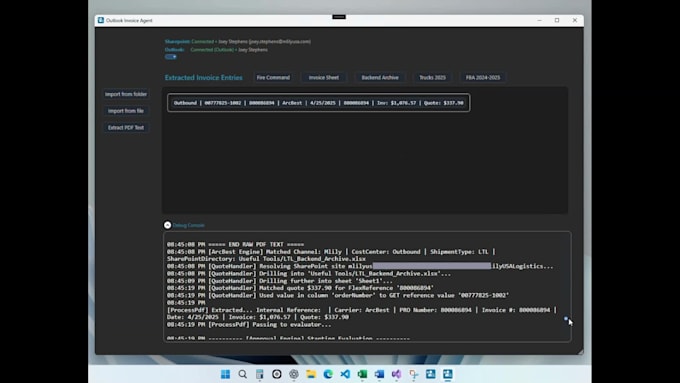Click Import from file

tap(126, 111)
